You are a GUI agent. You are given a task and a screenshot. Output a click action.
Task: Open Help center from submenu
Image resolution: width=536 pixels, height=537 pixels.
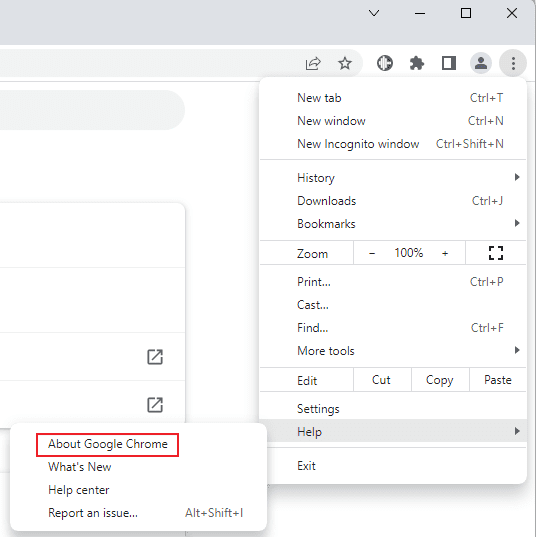point(138,490)
